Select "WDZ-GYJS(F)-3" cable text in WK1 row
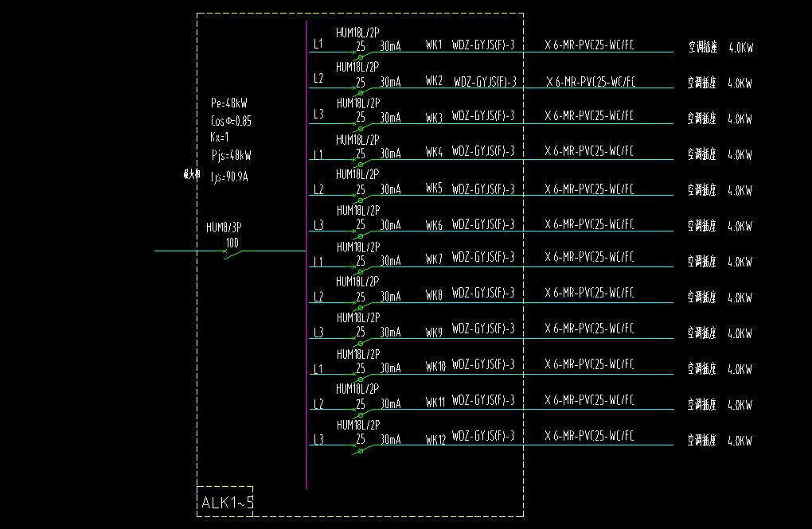The image size is (812, 529). pyautogui.click(x=483, y=45)
